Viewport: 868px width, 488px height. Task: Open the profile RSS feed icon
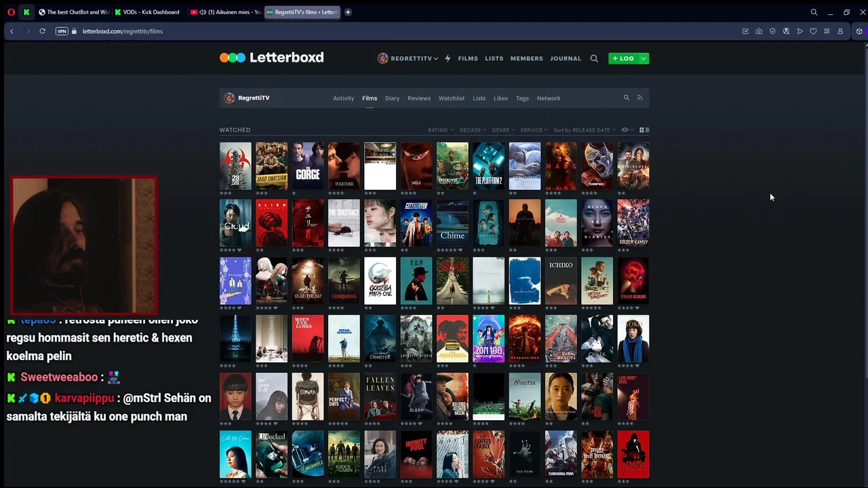point(639,98)
